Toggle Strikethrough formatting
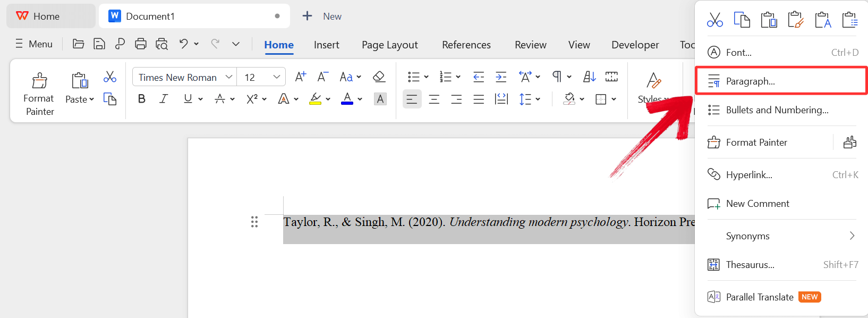The width and height of the screenshot is (868, 318). coord(220,99)
